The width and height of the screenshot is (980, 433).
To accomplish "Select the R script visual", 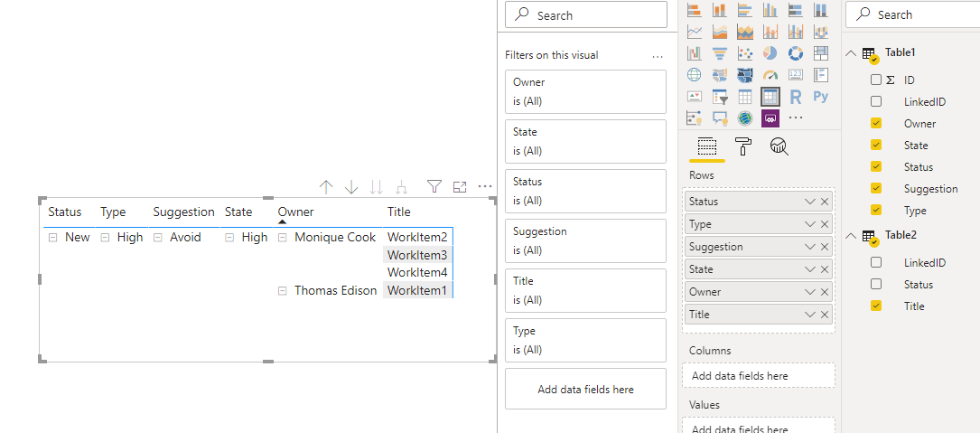I will coord(796,97).
